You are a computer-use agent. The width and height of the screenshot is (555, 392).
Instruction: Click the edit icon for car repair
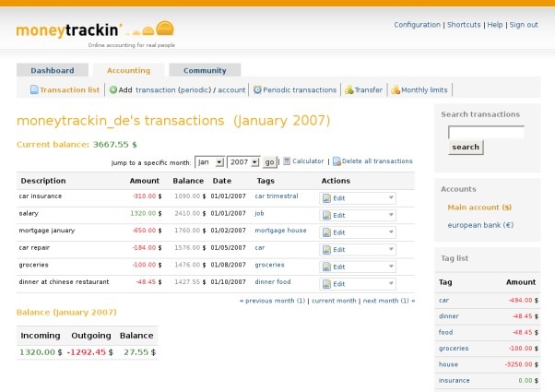(x=326, y=250)
